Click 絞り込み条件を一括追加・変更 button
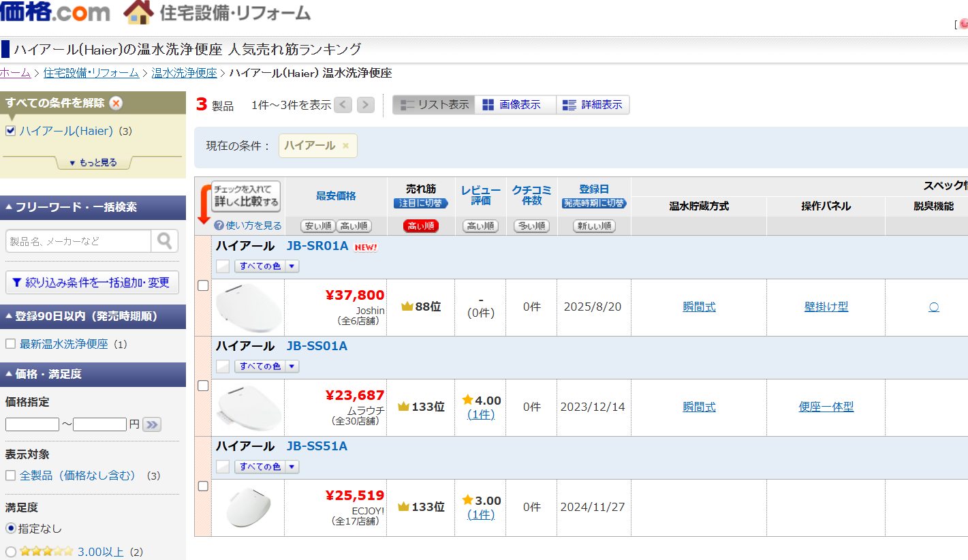The width and height of the screenshot is (968, 560). pyautogui.click(x=93, y=282)
